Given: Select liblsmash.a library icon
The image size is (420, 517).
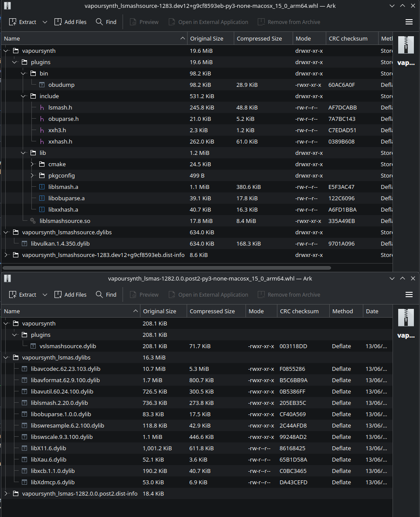Looking at the screenshot, I should (42, 187).
